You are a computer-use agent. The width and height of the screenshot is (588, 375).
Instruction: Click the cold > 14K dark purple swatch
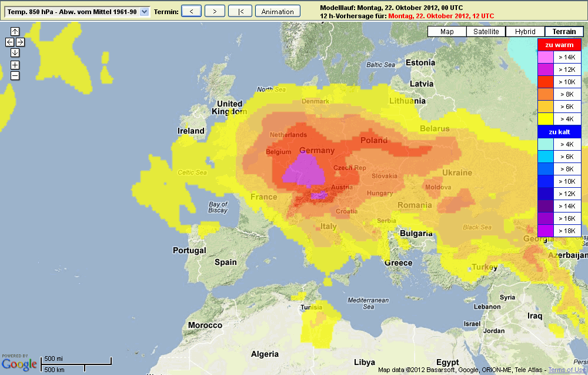(x=546, y=206)
